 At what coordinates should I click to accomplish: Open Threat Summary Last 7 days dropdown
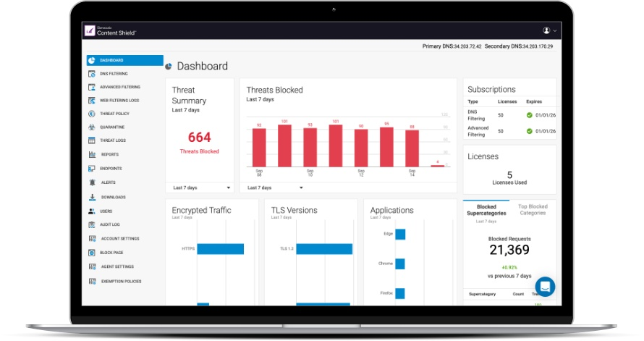pyautogui.click(x=201, y=188)
